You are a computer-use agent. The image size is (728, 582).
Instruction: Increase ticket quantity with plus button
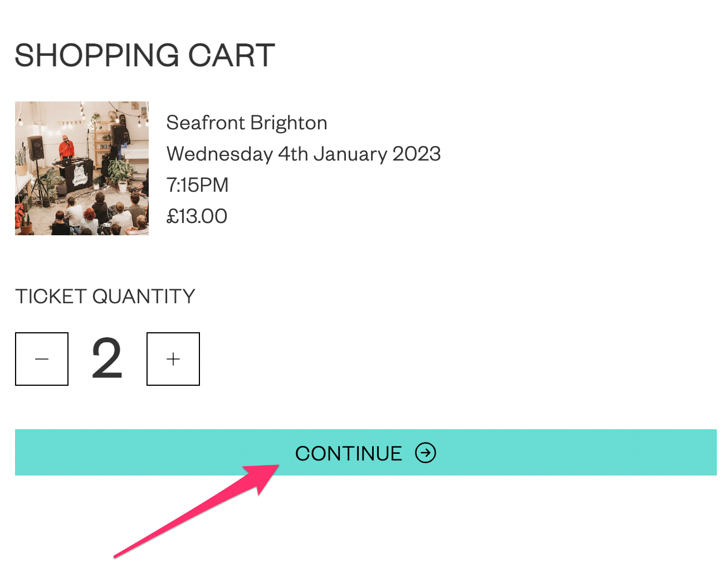[x=173, y=359]
